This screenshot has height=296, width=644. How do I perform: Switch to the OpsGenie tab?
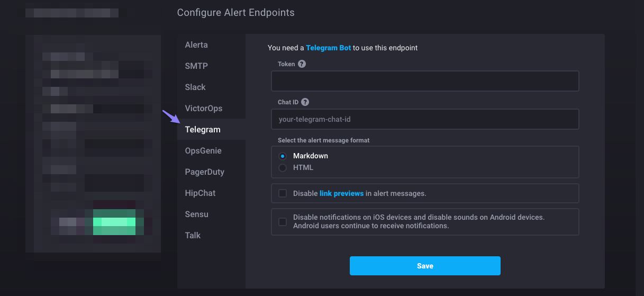pos(203,151)
